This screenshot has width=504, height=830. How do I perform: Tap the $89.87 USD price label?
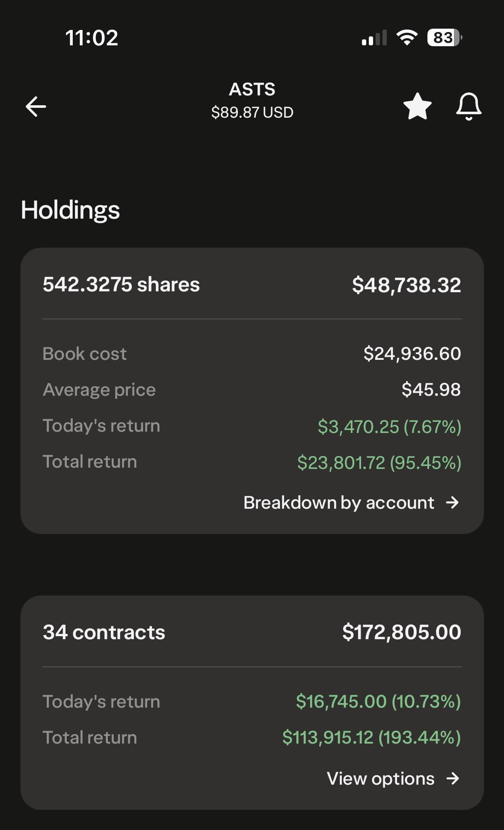(x=252, y=113)
